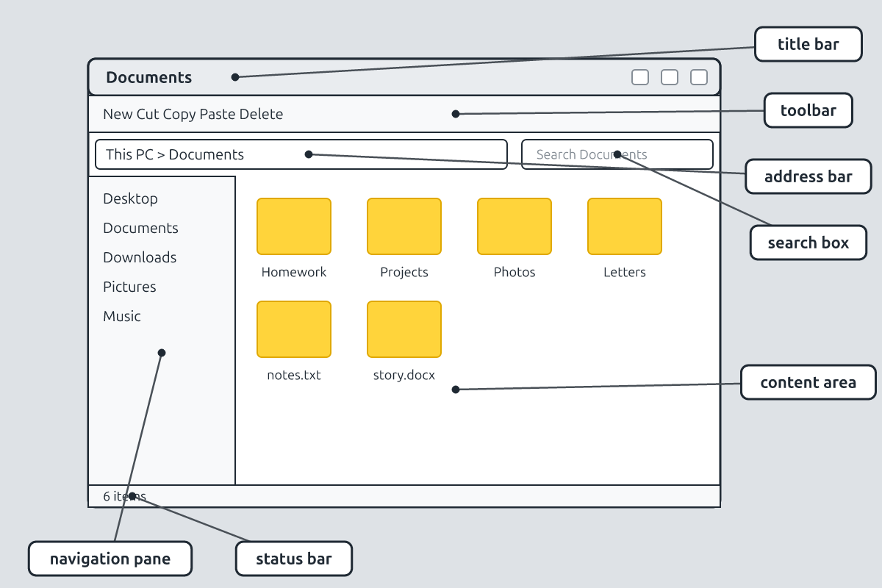This screenshot has height=588, width=882.
Task: Select the notes.txt file icon
Action: coord(294,329)
